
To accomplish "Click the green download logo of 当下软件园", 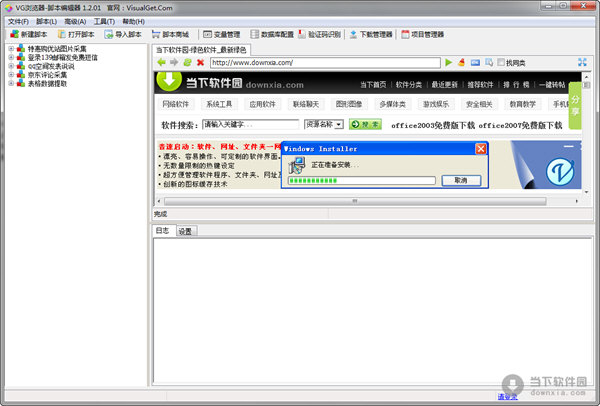I will 169,80.
